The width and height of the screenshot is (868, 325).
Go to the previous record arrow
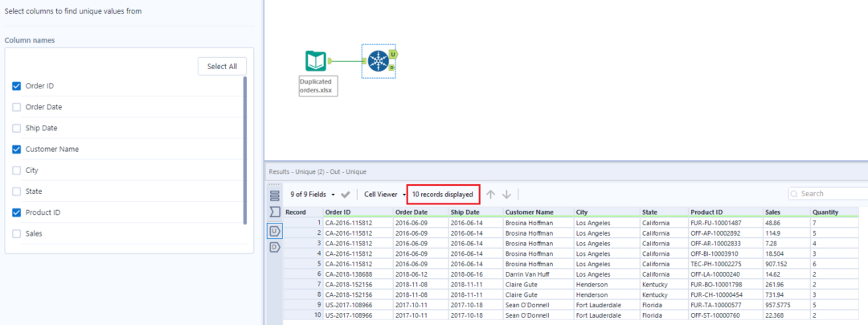[x=491, y=194]
